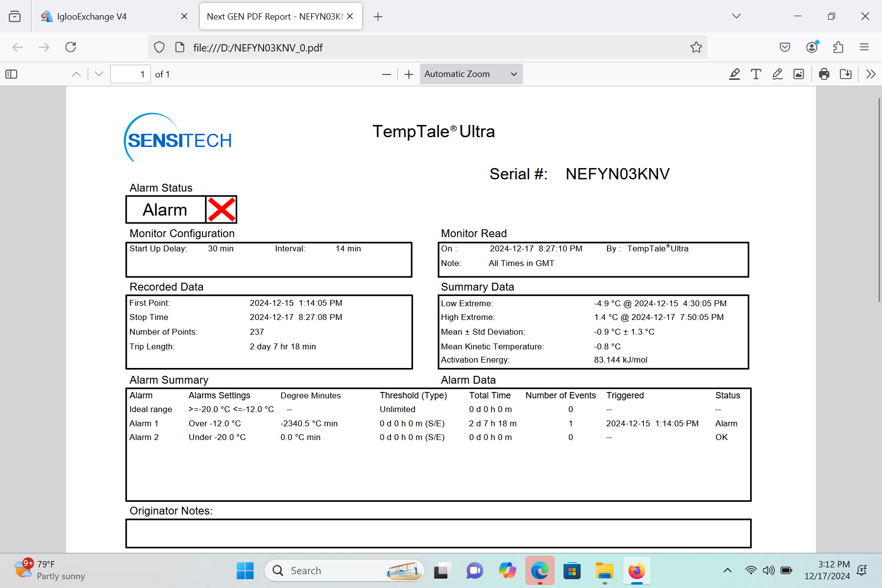Reload the current page
The width and height of the screenshot is (882, 588).
(x=71, y=47)
